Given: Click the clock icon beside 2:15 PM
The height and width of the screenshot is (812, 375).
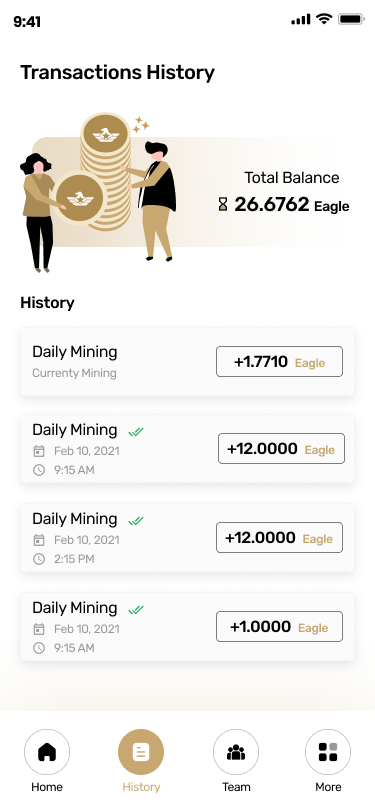Looking at the screenshot, I should point(39,559).
